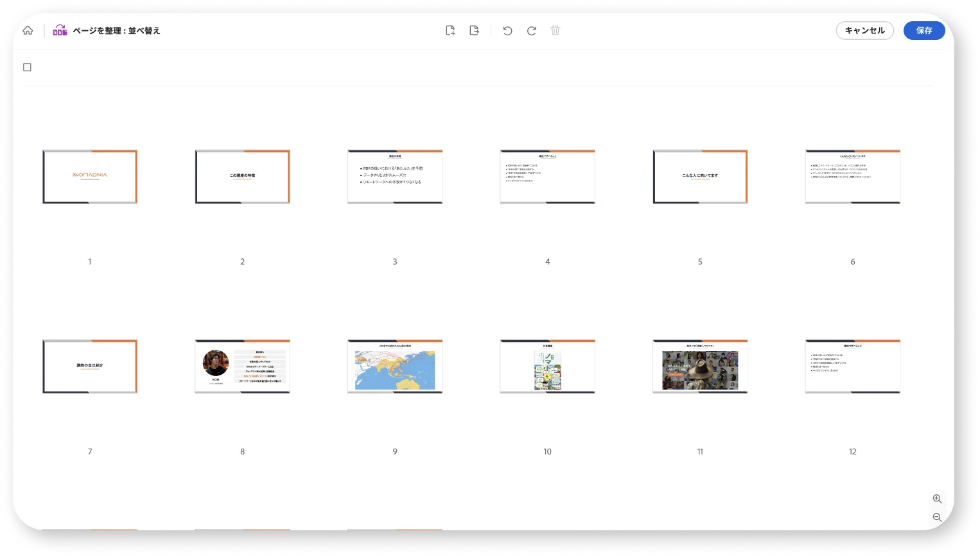Screen dimensions: 980x556
Task: Select page 7 講師の自己紹介 thumbnail
Action: 90,366
